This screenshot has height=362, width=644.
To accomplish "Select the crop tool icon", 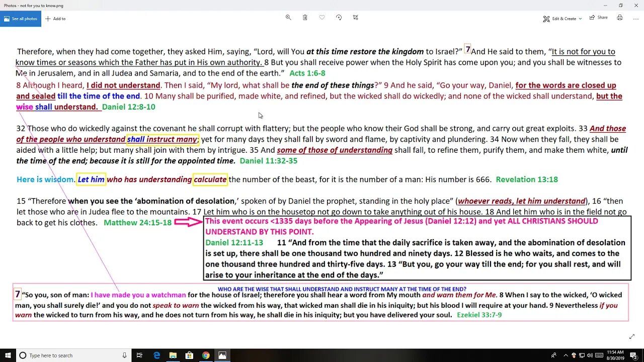I will coord(356,17).
